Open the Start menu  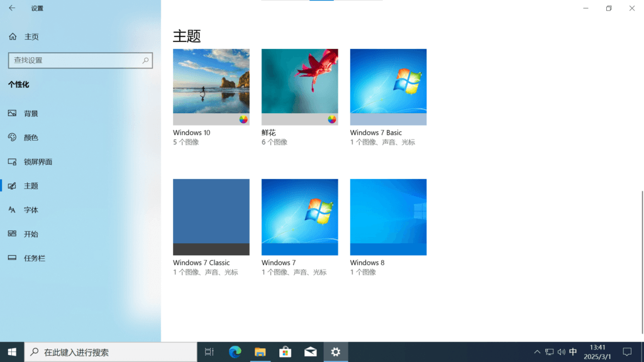tap(12, 351)
